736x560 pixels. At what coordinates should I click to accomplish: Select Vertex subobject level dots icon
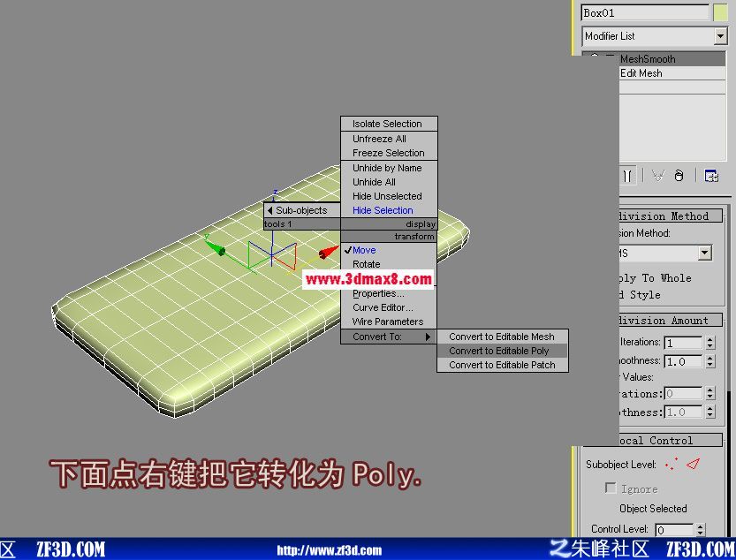tap(672, 464)
